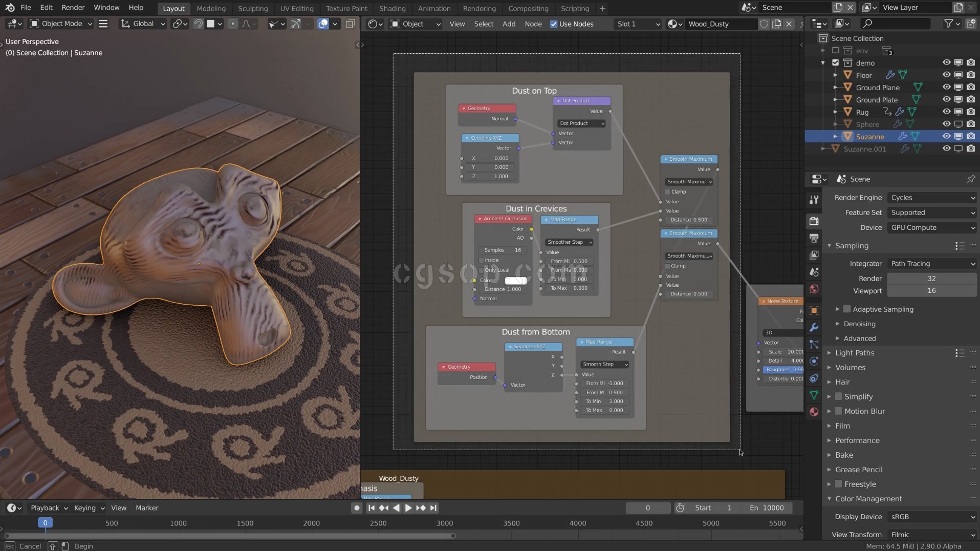Toggle the viewport overlays icon

(x=323, y=24)
